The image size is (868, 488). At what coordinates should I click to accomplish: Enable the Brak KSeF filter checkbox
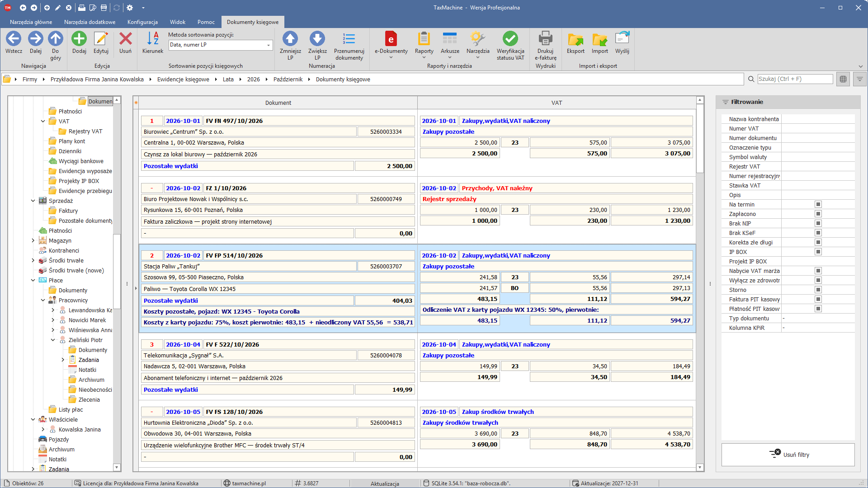pyautogui.click(x=818, y=233)
